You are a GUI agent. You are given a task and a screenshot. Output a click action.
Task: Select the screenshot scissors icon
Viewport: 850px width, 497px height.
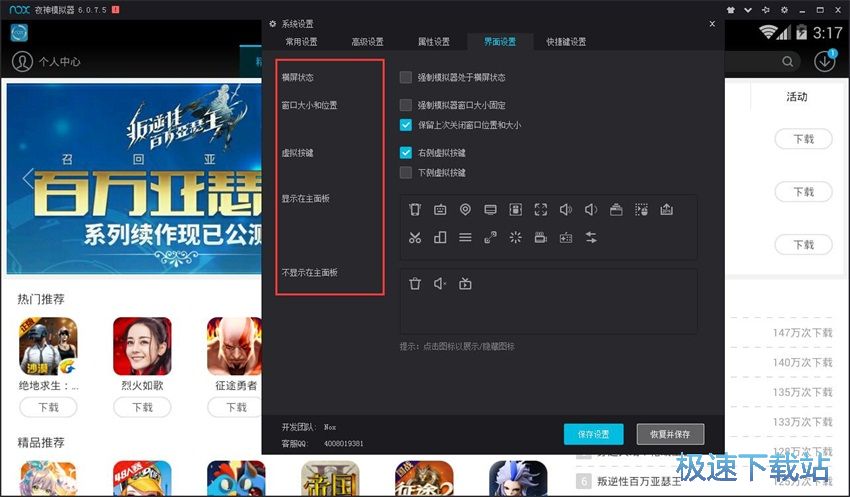(x=415, y=237)
